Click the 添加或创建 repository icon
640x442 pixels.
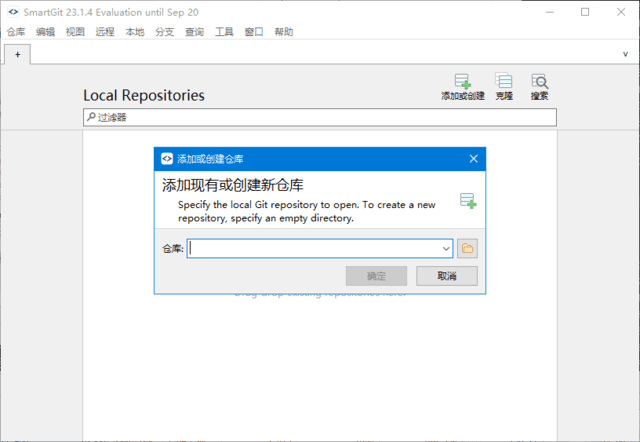[463, 87]
